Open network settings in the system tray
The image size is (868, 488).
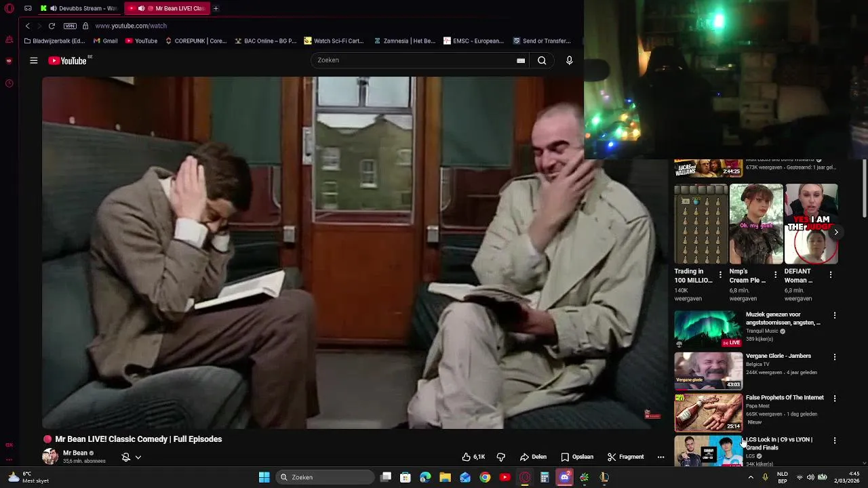pyautogui.click(x=799, y=477)
